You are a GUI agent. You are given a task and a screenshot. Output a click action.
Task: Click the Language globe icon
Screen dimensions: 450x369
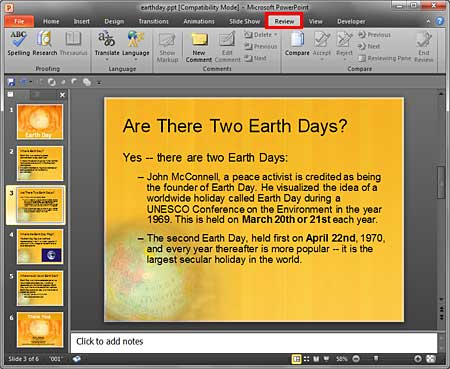(x=135, y=39)
